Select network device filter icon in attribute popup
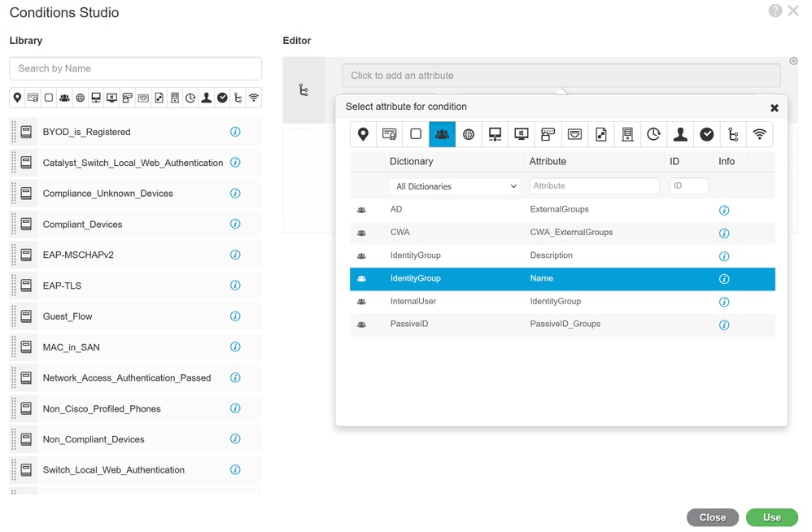The height and width of the screenshot is (532, 812). pos(495,134)
